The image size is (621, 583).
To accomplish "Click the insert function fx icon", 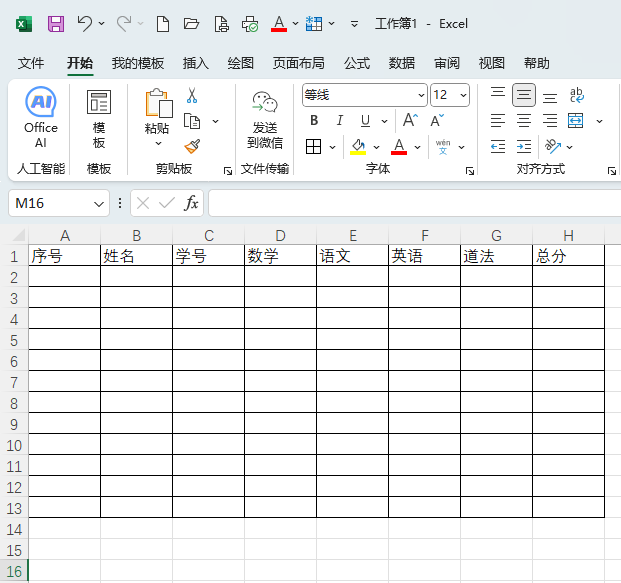I will pyautogui.click(x=191, y=203).
